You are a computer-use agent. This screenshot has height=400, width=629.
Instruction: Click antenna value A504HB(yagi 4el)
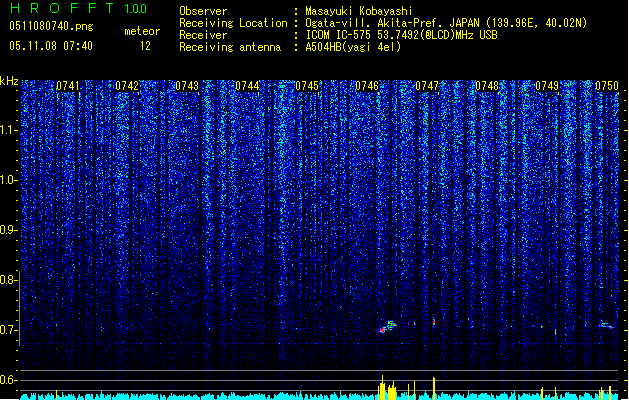[x=353, y=47]
